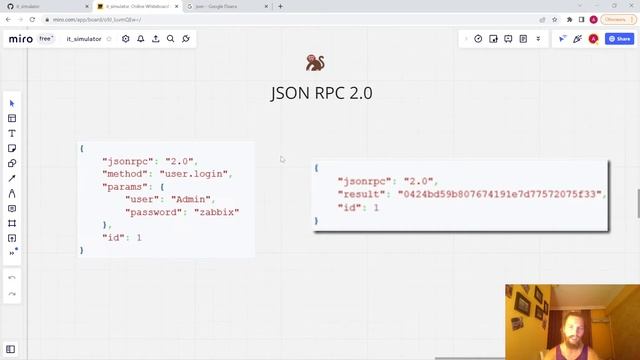
Task: Open notifications bell icon
Action: (x=141, y=39)
